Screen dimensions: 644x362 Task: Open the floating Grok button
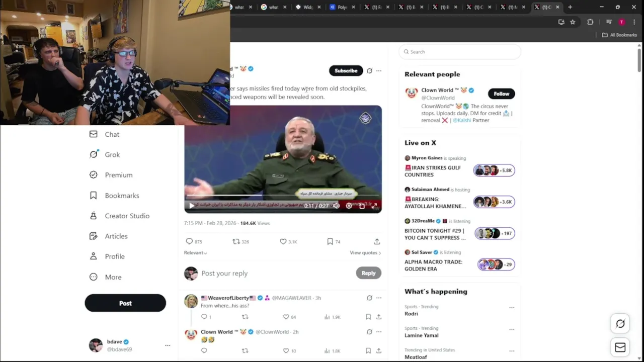620,324
